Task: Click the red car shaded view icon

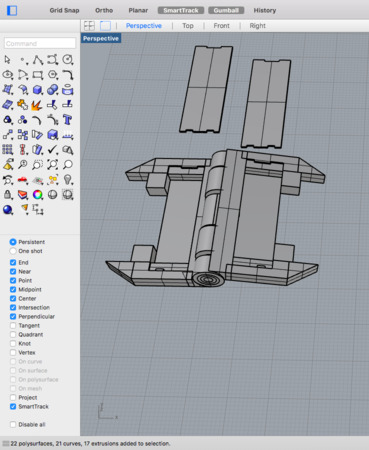Action: click(x=23, y=180)
